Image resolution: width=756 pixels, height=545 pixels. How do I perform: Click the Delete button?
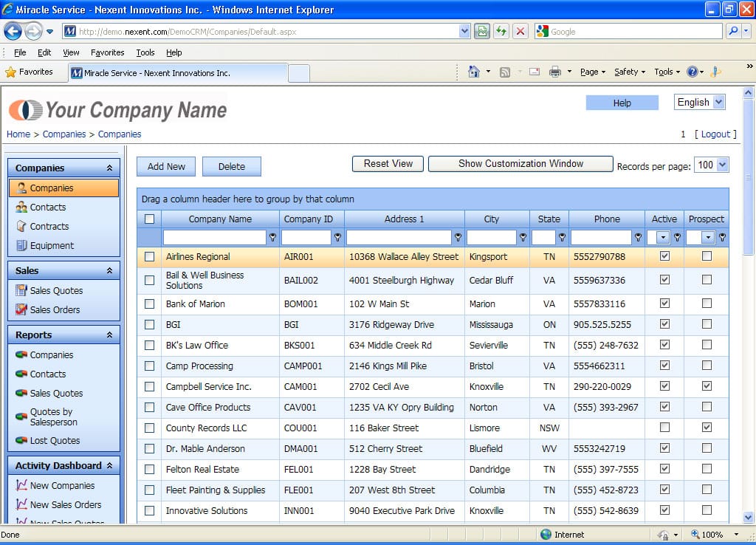(231, 166)
